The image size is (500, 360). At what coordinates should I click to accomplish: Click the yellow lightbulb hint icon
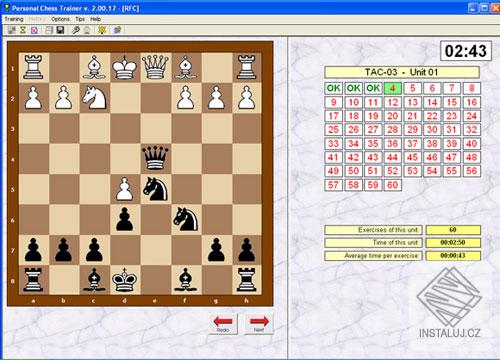click(102, 30)
